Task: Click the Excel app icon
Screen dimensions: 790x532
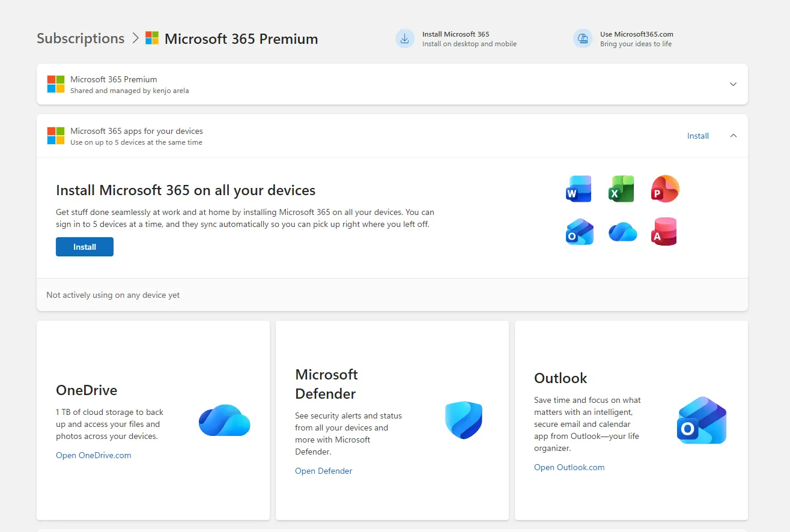Action: pos(621,189)
